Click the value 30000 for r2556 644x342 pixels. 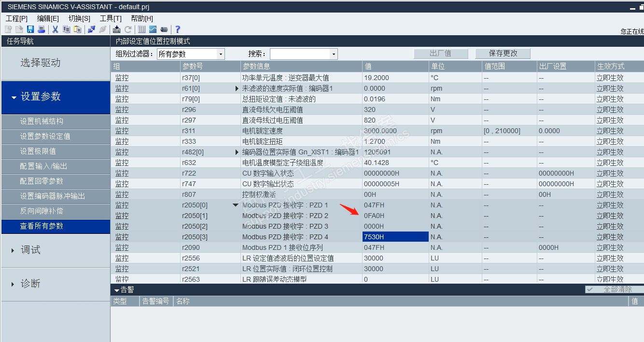395,258
